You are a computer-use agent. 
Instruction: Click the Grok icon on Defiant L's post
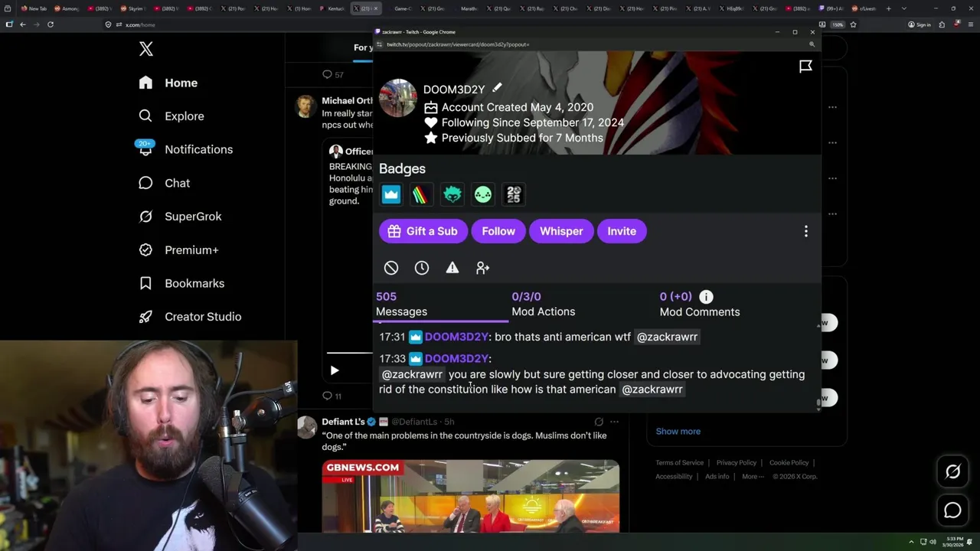599,422
